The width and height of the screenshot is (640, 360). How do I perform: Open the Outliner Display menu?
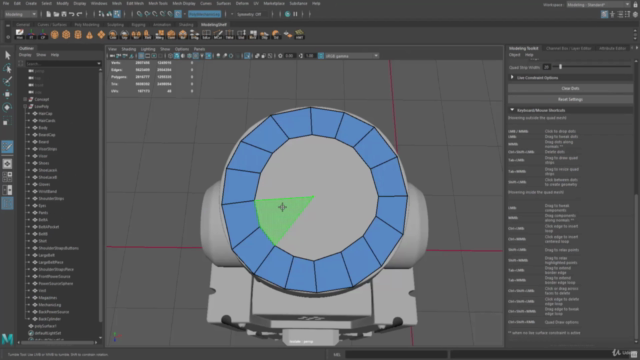(x=25, y=55)
